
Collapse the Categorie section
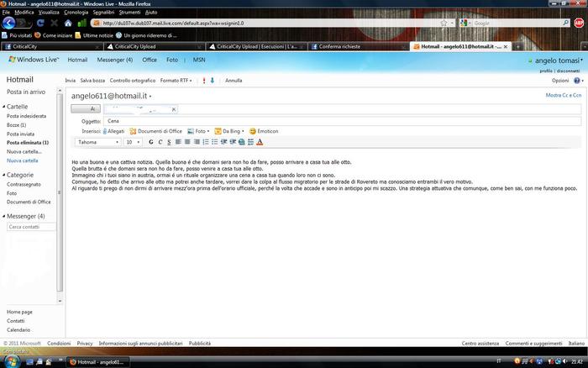point(3,175)
